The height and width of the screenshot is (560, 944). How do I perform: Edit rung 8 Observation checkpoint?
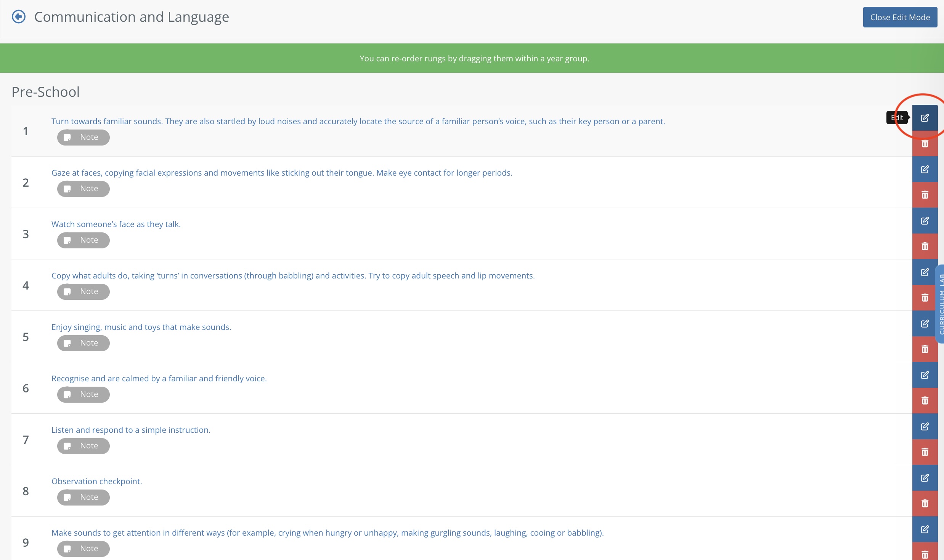click(925, 478)
